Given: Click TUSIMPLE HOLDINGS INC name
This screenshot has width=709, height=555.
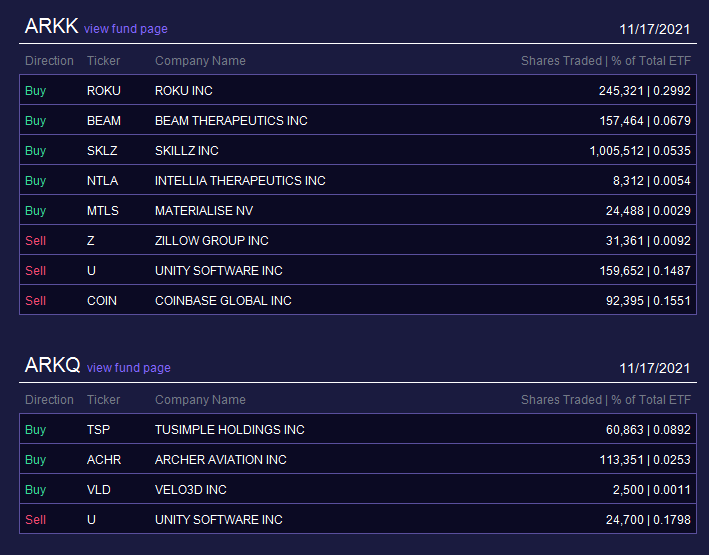Looking at the screenshot, I should pos(230,430).
